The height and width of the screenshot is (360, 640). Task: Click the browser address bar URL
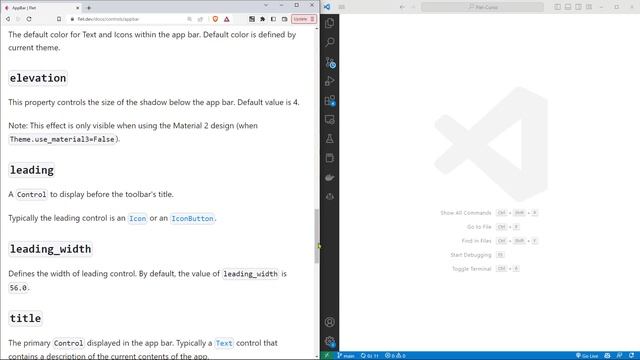coord(108,19)
